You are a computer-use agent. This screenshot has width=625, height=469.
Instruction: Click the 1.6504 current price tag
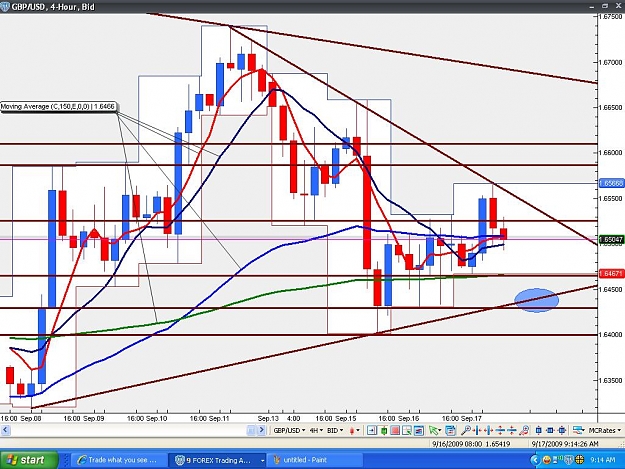[x=611, y=239]
